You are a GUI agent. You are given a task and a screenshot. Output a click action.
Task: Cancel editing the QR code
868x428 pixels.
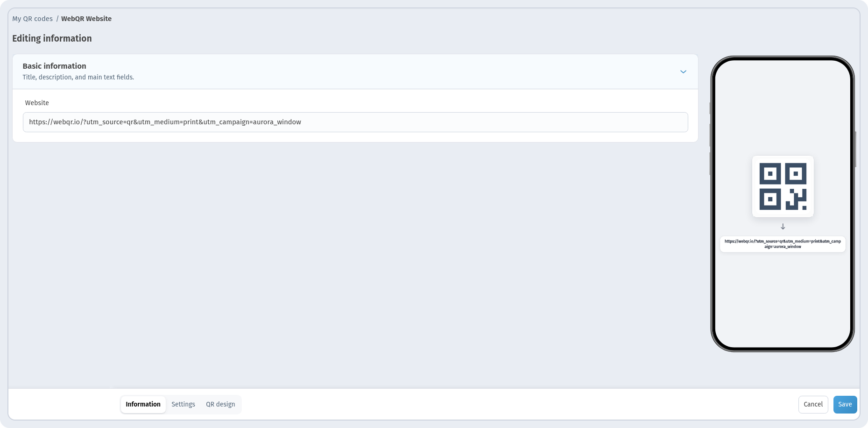click(x=813, y=405)
